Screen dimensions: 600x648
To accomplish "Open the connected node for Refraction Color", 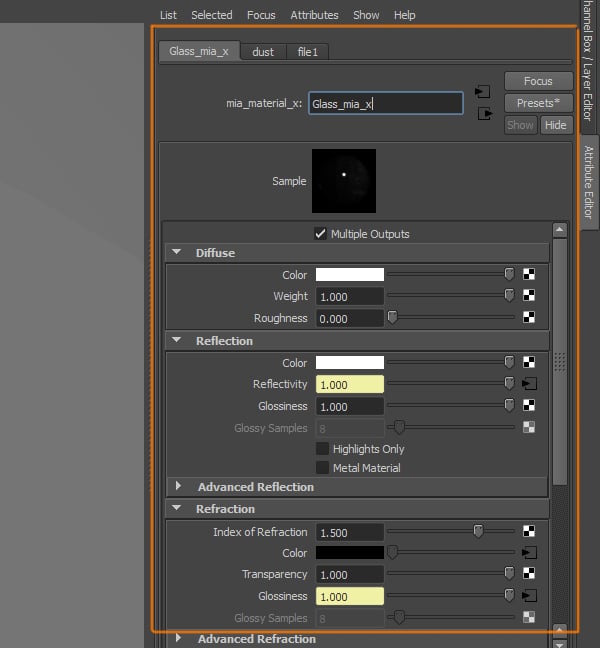I will (x=529, y=553).
